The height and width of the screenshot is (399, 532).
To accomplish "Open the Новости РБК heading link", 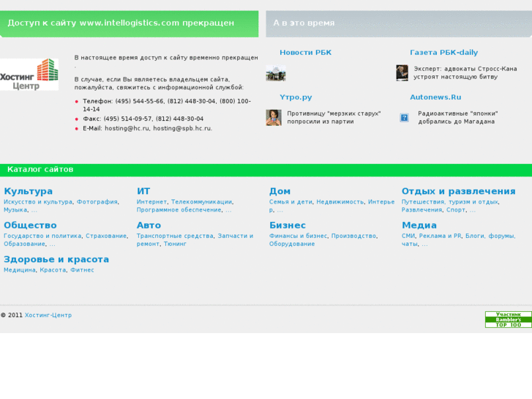I will (x=305, y=52).
